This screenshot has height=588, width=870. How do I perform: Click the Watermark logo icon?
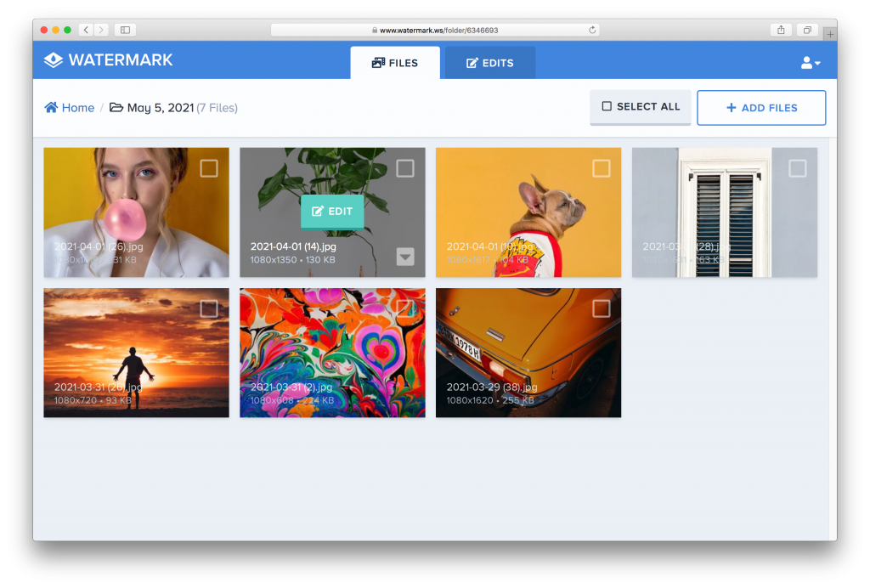[54, 60]
